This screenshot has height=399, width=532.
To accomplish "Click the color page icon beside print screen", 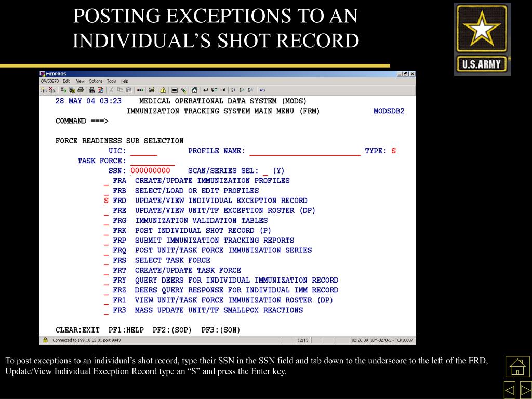I will 100,90.
